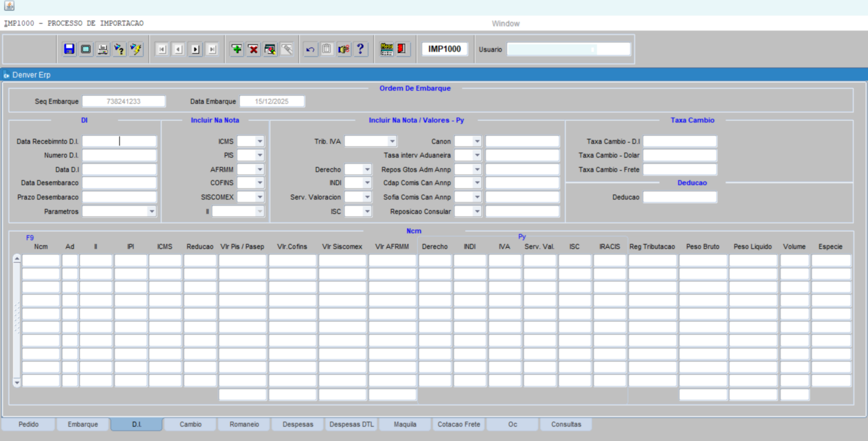Open help with the question mark icon
Image resolution: width=868 pixels, height=441 pixels.
pyautogui.click(x=361, y=49)
